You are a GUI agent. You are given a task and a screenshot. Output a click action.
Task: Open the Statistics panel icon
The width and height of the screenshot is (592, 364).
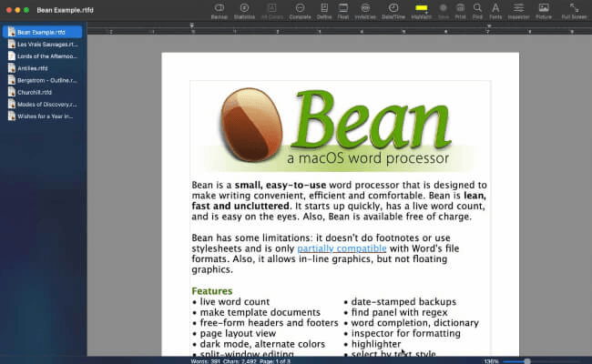244,8
